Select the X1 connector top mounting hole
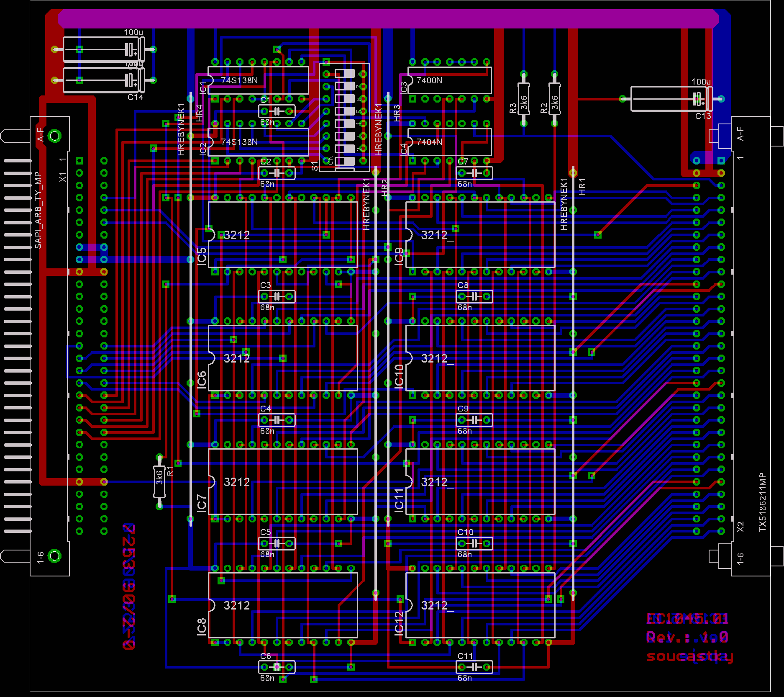This screenshot has width=784, height=697. [x=54, y=136]
